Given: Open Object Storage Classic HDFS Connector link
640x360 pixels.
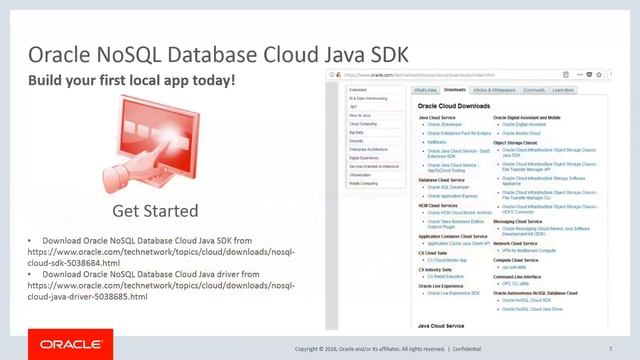Looking at the screenshot, I should click(x=550, y=209).
